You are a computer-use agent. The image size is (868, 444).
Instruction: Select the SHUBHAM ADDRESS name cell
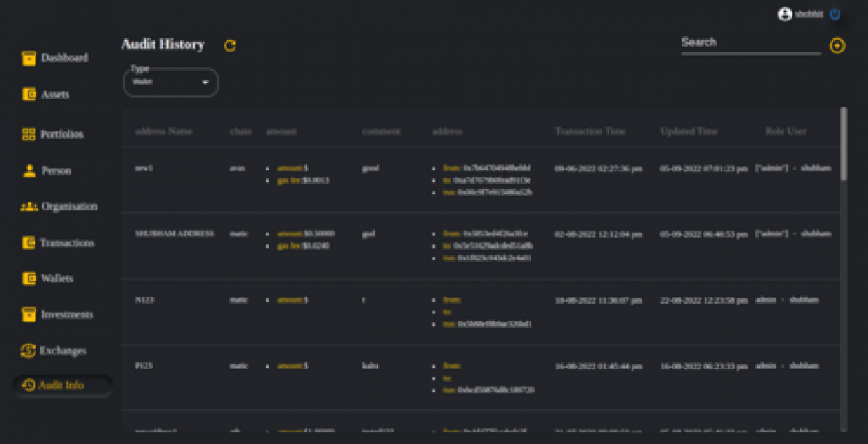pyautogui.click(x=174, y=234)
